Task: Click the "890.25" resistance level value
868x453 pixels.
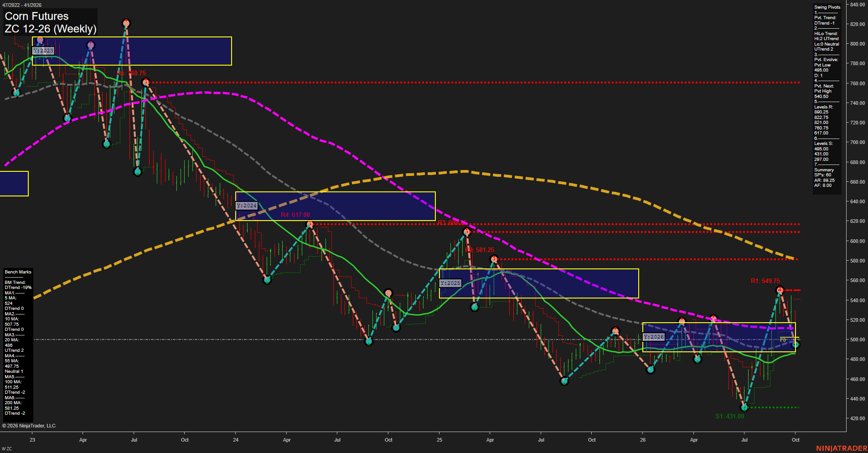Action: pos(821,112)
